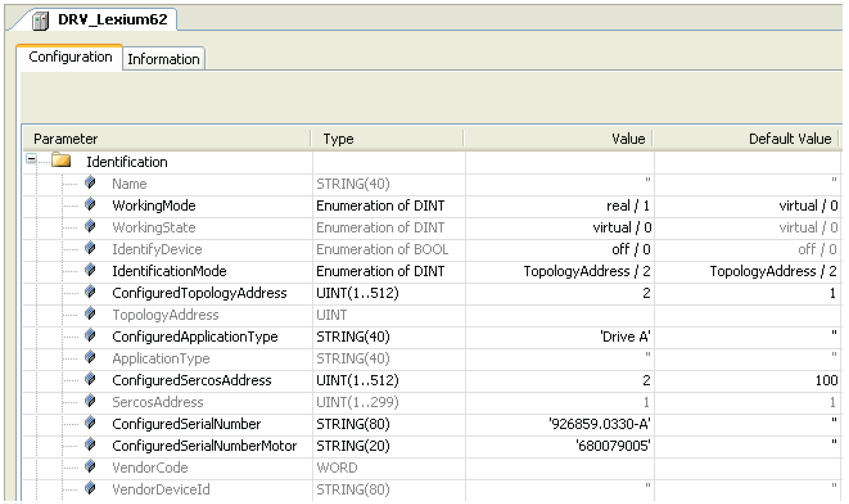Click the Parameter column header
The width and height of the screenshot is (849, 504).
[x=65, y=139]
